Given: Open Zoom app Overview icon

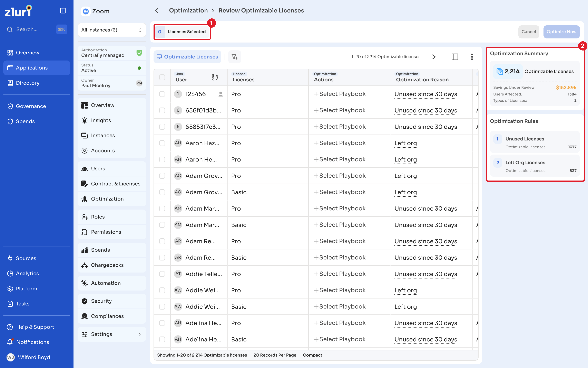Looking at the screenshot, I should (85, 105).
